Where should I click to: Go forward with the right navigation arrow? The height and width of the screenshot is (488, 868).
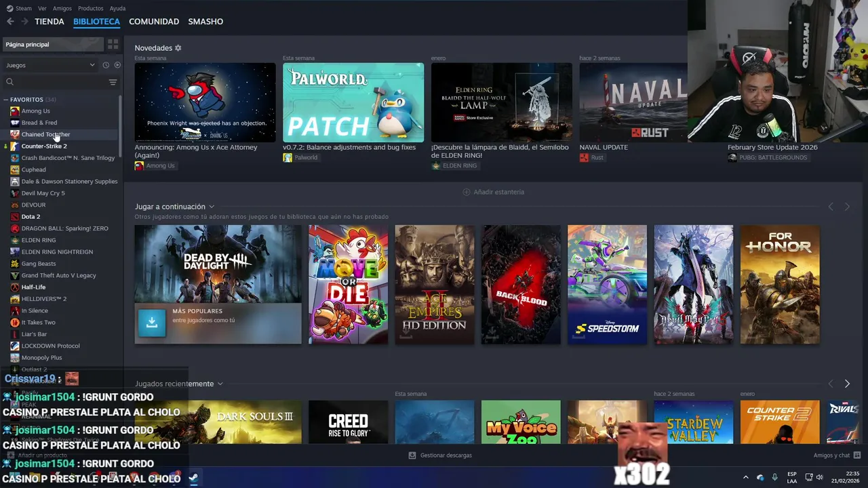tap(24, 22)
